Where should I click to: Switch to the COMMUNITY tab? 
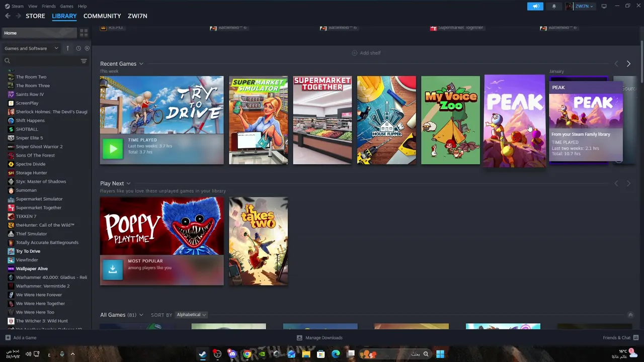[x=102, y=16]
